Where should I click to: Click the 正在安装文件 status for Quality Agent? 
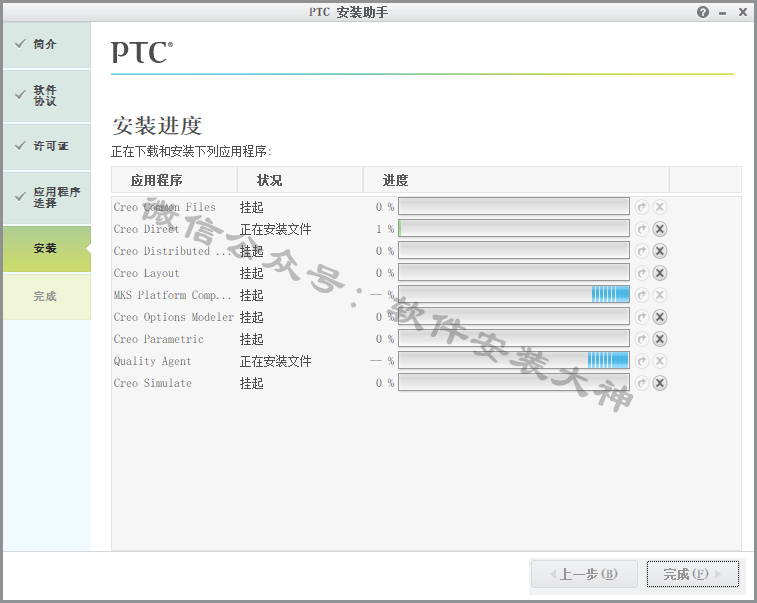(x=276, y=361)
